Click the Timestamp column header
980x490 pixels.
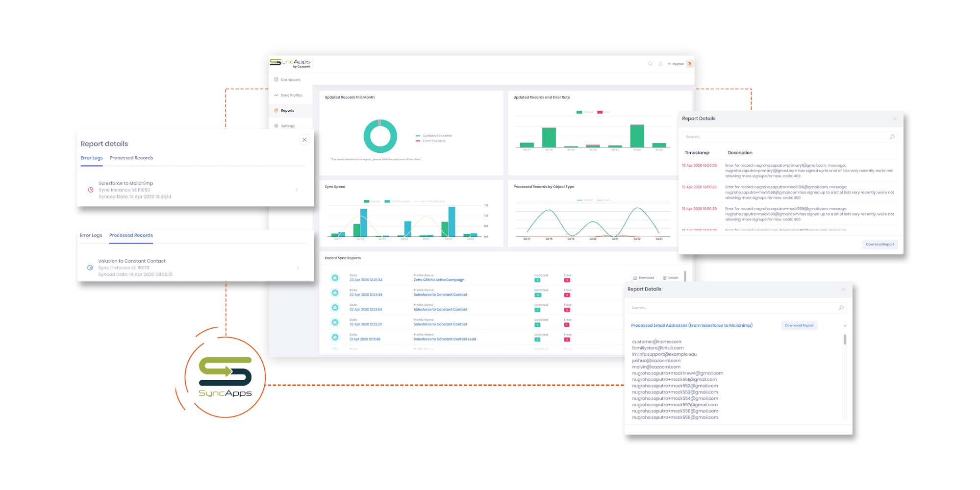[x=697, y=153]
